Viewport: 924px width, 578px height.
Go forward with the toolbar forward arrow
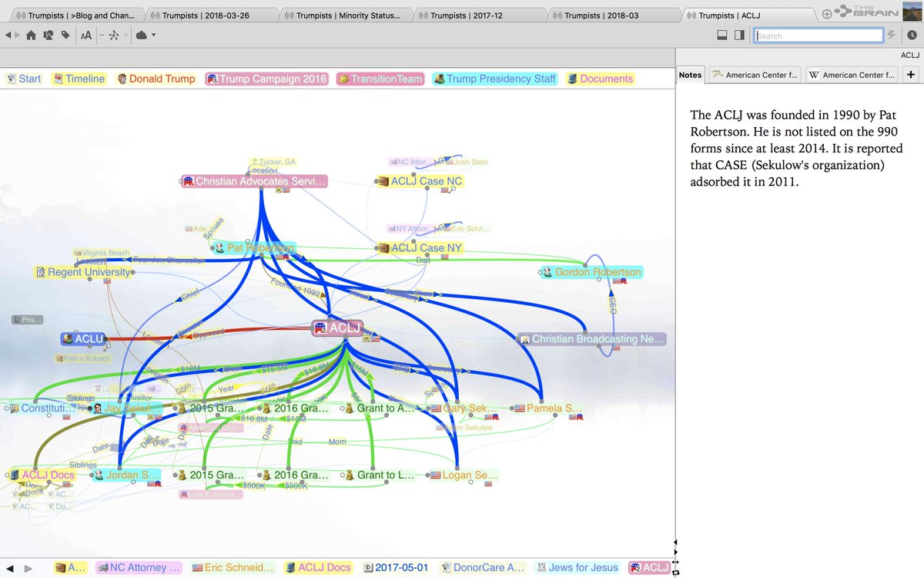coord(18,35)
